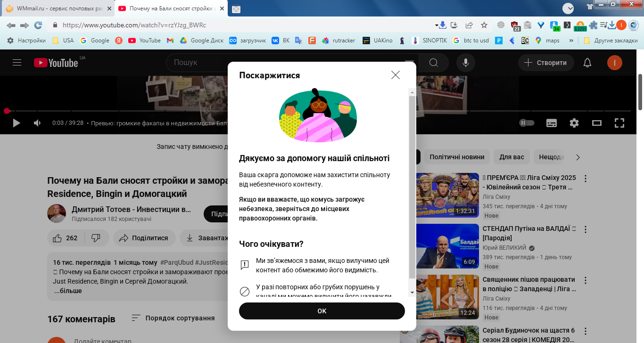Open options for Ліга Сміху 2025 video
This screenshot has height=343, width=644.
[x=586, y=179]
